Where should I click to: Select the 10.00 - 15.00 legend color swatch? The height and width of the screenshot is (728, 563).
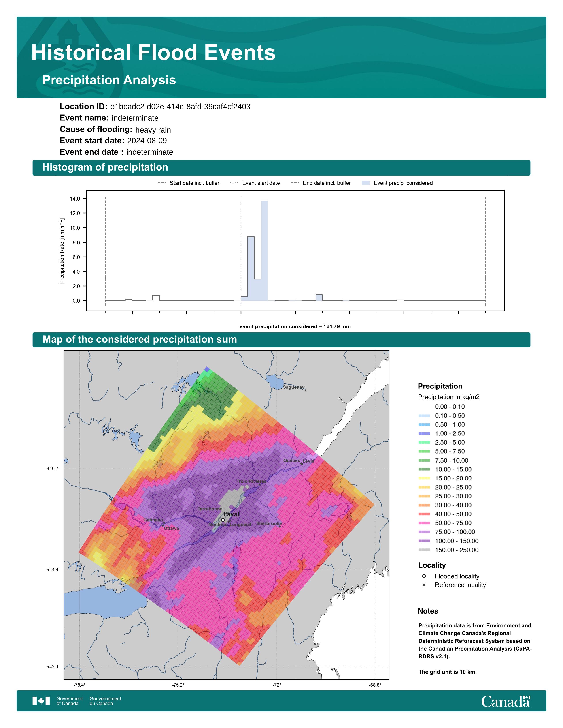pyautogui.click(x=424, y=469)
